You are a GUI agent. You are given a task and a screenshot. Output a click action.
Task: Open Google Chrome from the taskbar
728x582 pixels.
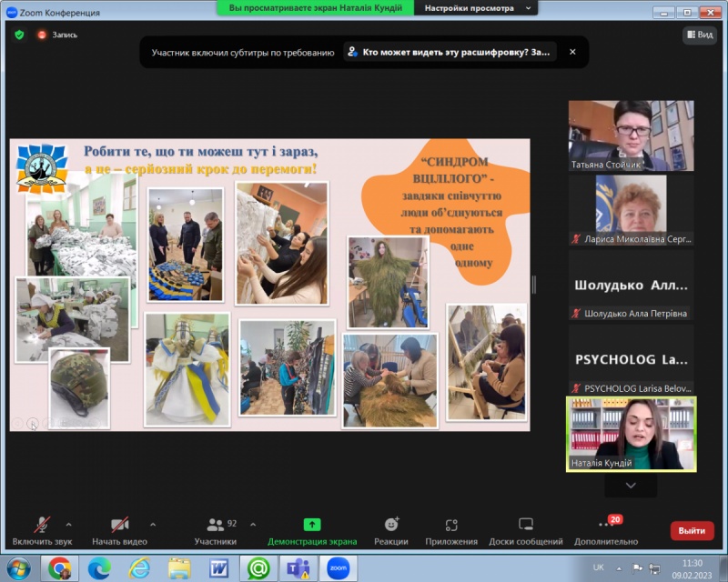click(59, 568)
